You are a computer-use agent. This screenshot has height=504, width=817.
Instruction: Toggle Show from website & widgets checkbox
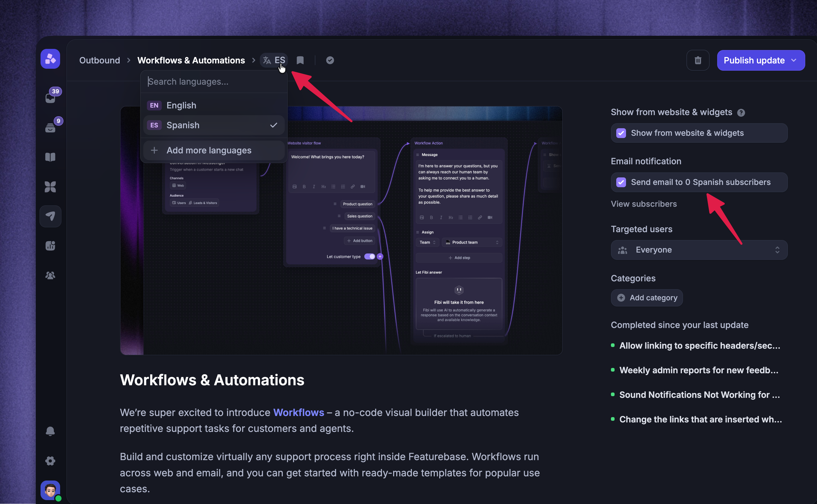click(621, 133)
